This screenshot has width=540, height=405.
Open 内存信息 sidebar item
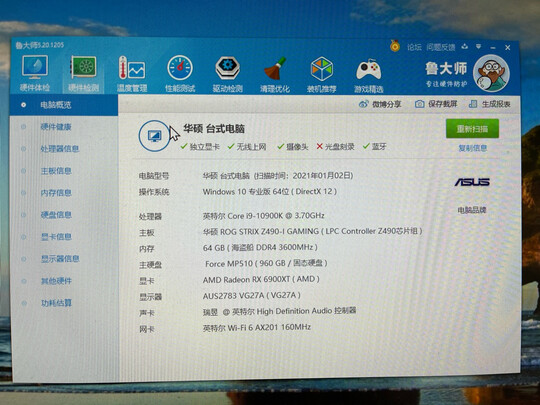coord(56,193)
